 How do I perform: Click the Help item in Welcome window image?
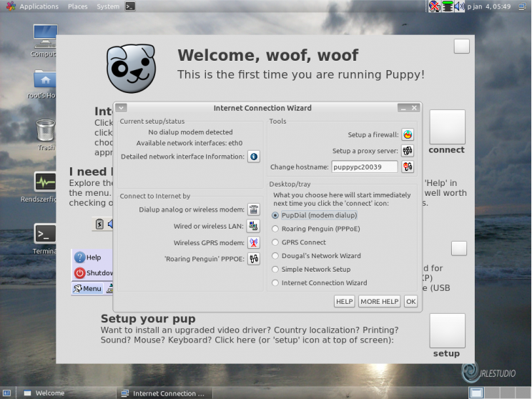[88, 257]
